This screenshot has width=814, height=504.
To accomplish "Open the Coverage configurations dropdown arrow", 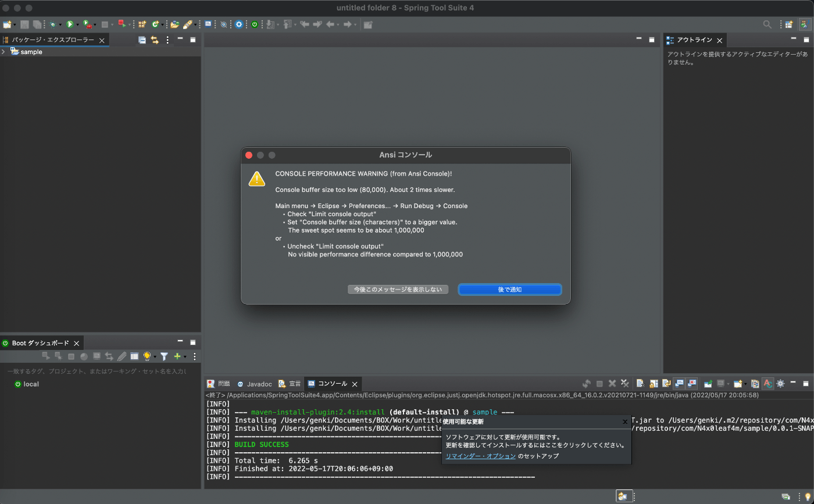I will tap(95, 25).
